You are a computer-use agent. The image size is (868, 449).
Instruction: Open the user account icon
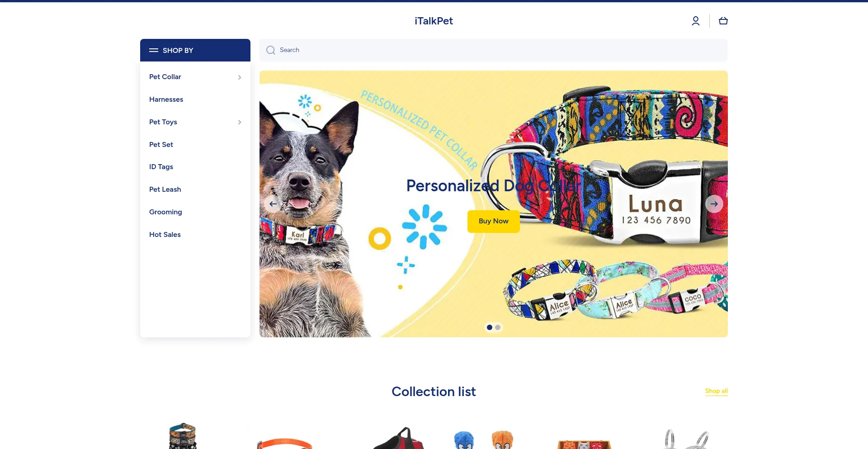tap(696, 21)
